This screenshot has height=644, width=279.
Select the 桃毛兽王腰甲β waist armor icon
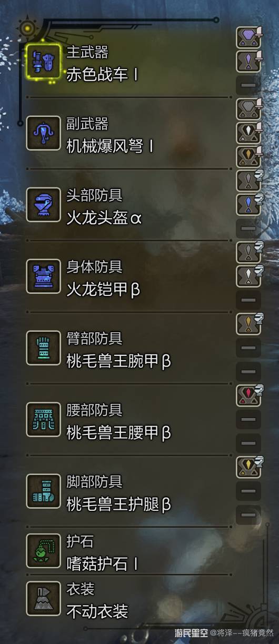[43, 420]
